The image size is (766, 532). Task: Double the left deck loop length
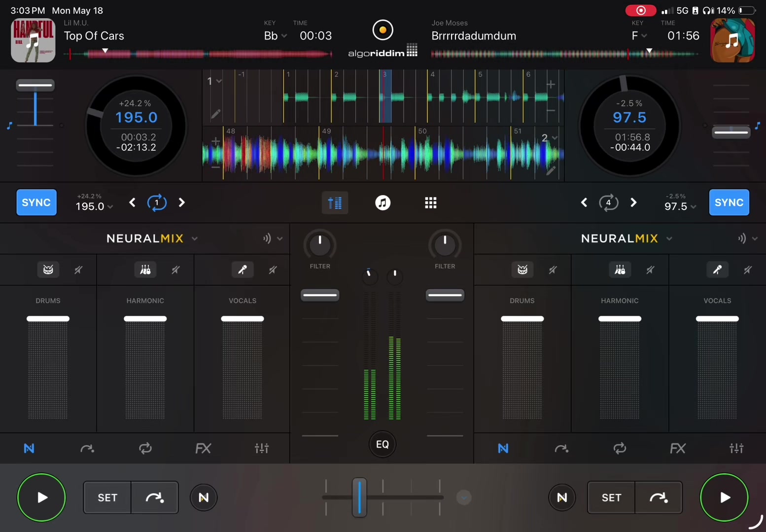coord(182,202)
